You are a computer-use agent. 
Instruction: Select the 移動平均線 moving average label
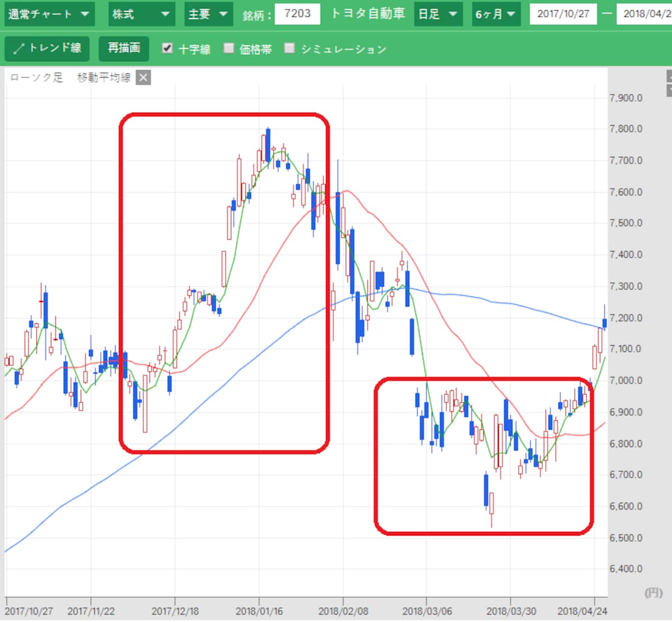[x=104, y=77]
